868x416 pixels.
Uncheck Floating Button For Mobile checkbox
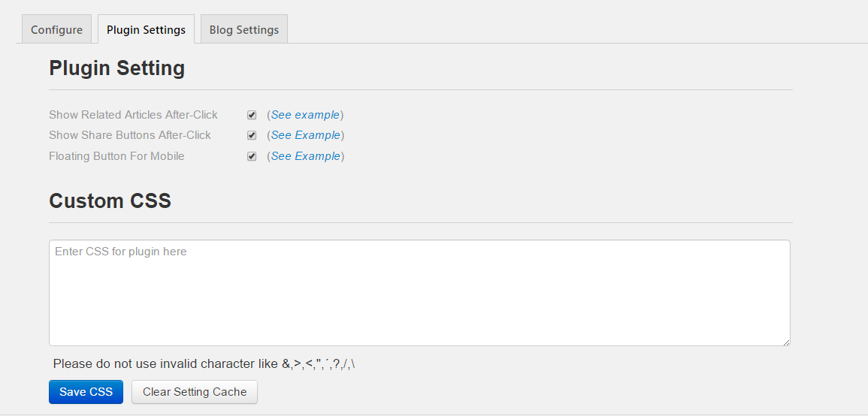point(252,156)
